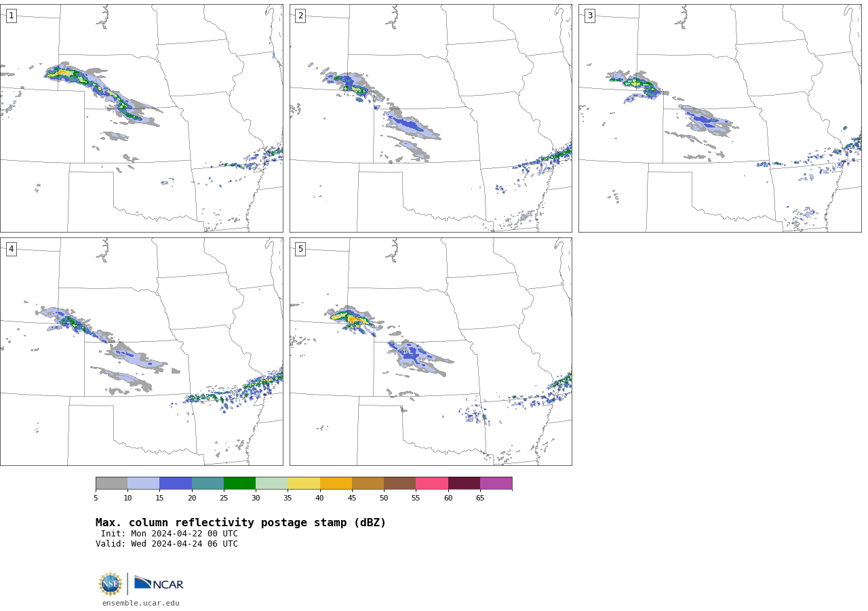Click the panel number 5 label
This screenshot has width=868, height=611.
(x=300, y=249)
